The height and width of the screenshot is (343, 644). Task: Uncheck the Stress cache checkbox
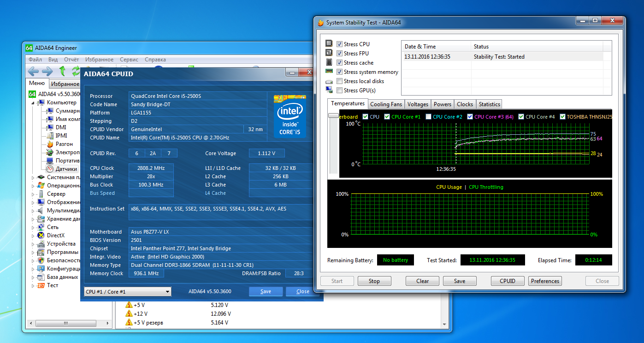point(340,63)
